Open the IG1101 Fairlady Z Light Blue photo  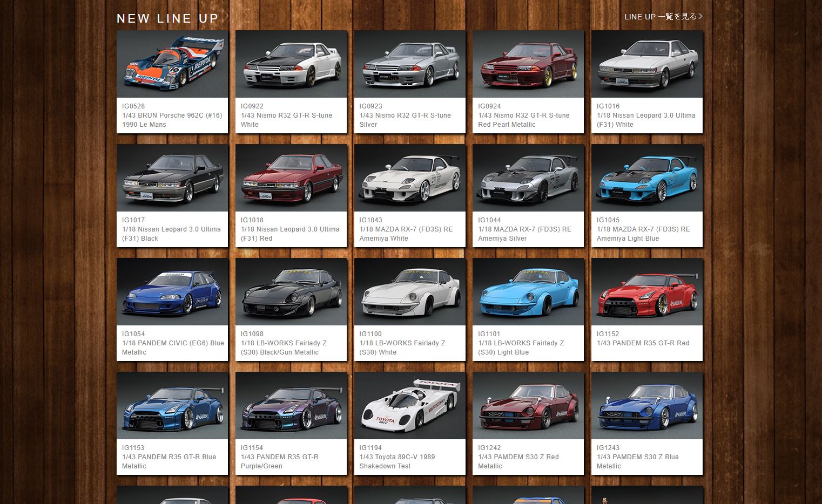click(528, 292)
